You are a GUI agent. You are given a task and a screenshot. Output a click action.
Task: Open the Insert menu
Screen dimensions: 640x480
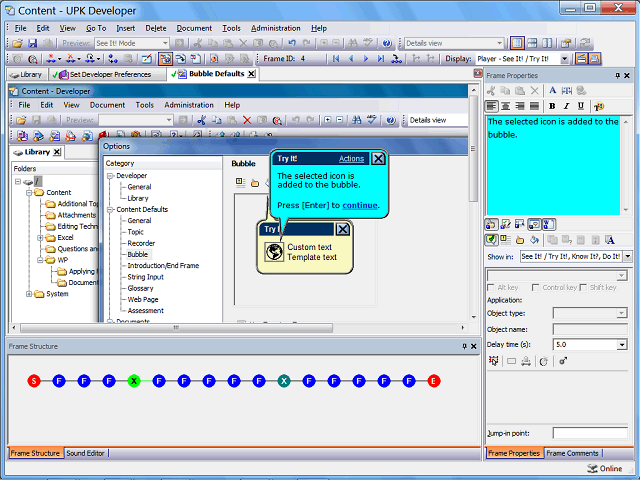coord(125,28)
